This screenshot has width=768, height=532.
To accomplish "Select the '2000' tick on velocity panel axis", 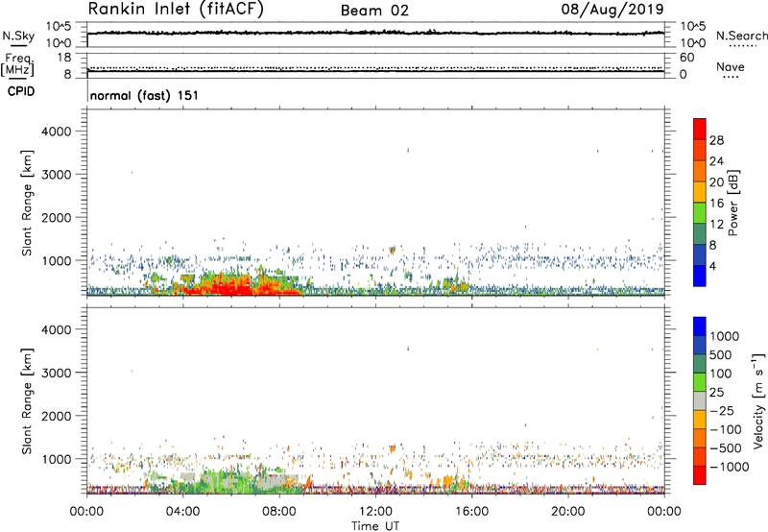I will (x=57, y=416).
